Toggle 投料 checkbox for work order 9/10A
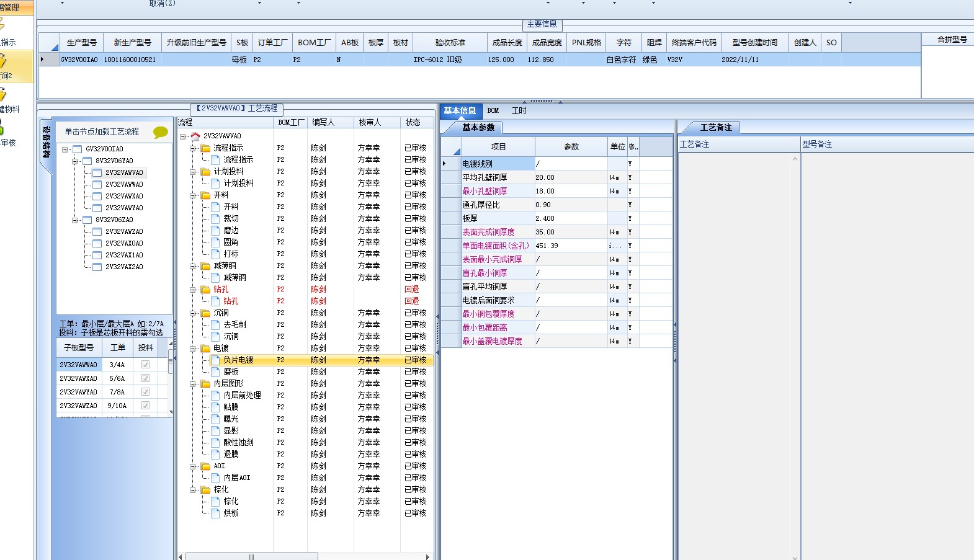Screen dimensions: 974x560 click(145, 406)
